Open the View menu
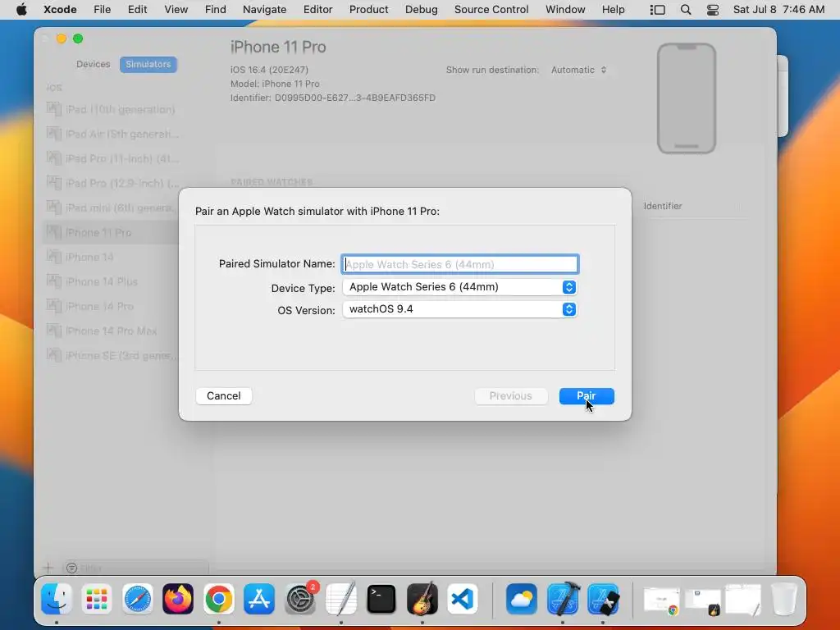 (176, 10)
